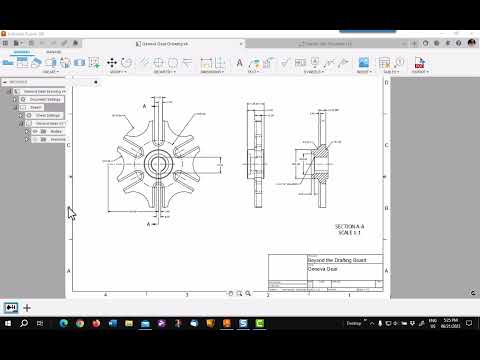Click the Save icon in the quick toolbar
The image size is (480, 360).
[31, 43]
